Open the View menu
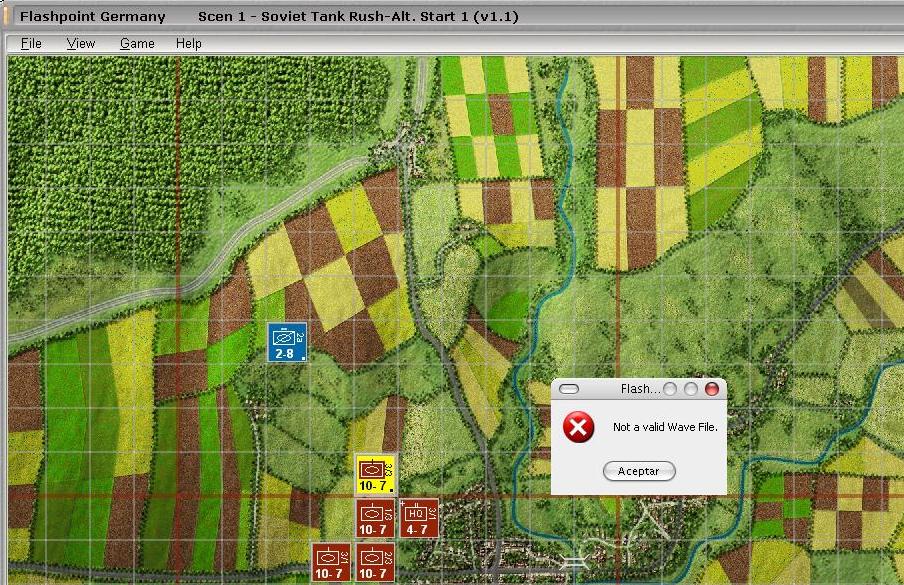Image resolution: width=904 pixels, height=585 pixels. 81,44
